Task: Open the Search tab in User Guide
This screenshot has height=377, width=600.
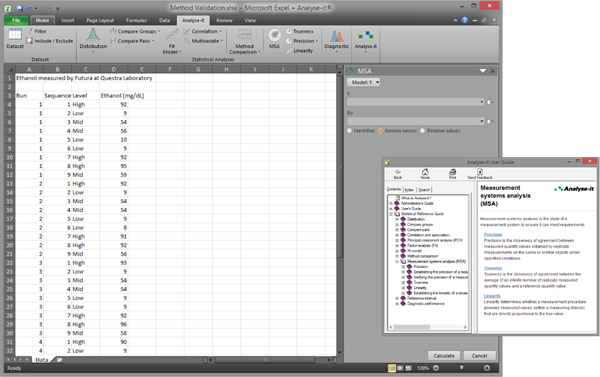Action: coord(424,190)
